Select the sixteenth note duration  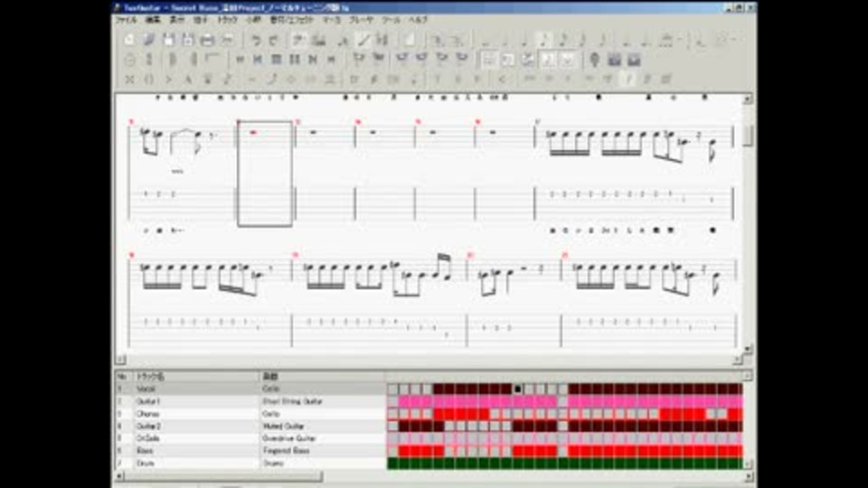coord(563,40)
